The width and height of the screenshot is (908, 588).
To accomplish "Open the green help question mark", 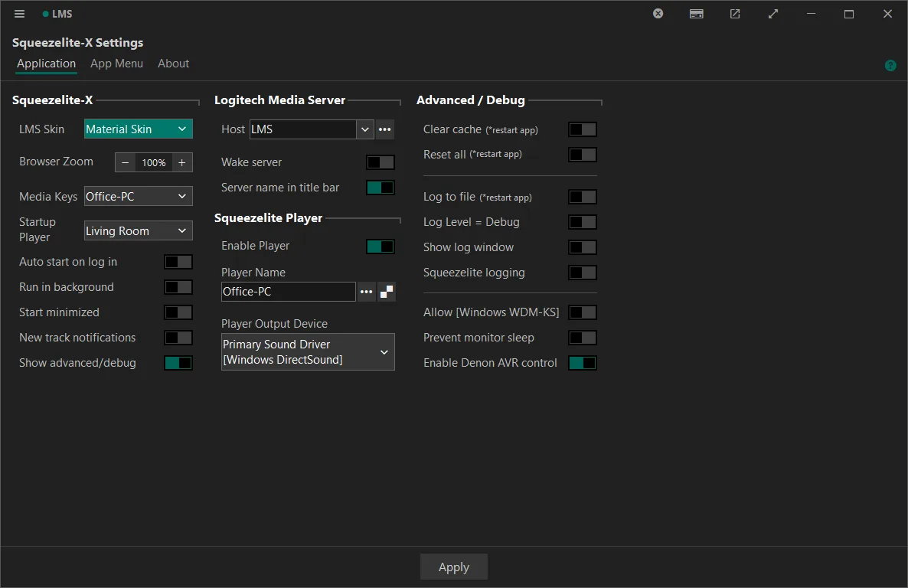I will coord(890,66).
